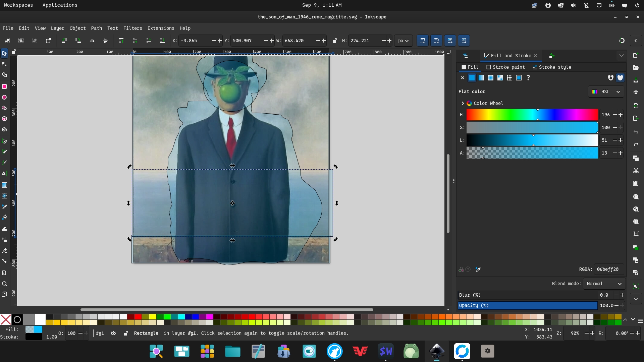Lower selection to bottom
The width and height of the screenshot is (644, 362).
162,41
